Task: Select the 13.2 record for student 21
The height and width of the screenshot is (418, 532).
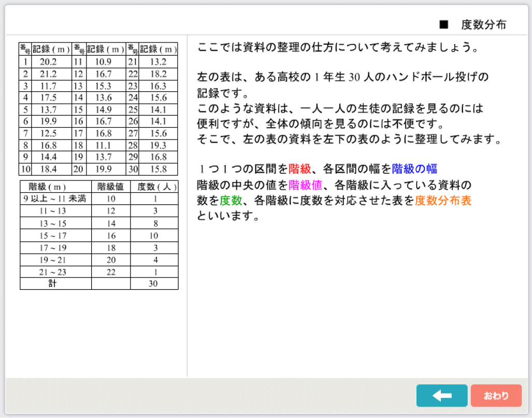Action: pos(157,62)
